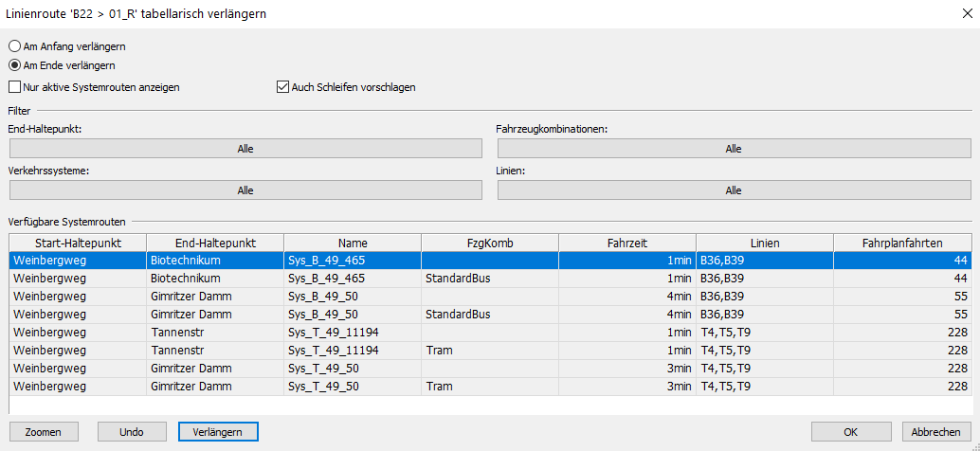The width and height of the screenshot is (980, 451).
Task: Uncheck 'Auch Schleifen vorschlagen' checkbox
Action: [282, 87]
